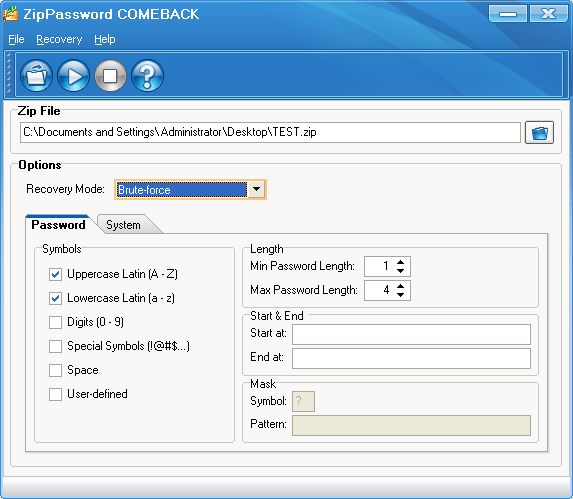Browse for zip file with folder button
573x499 pixels.
coord(539,133)
